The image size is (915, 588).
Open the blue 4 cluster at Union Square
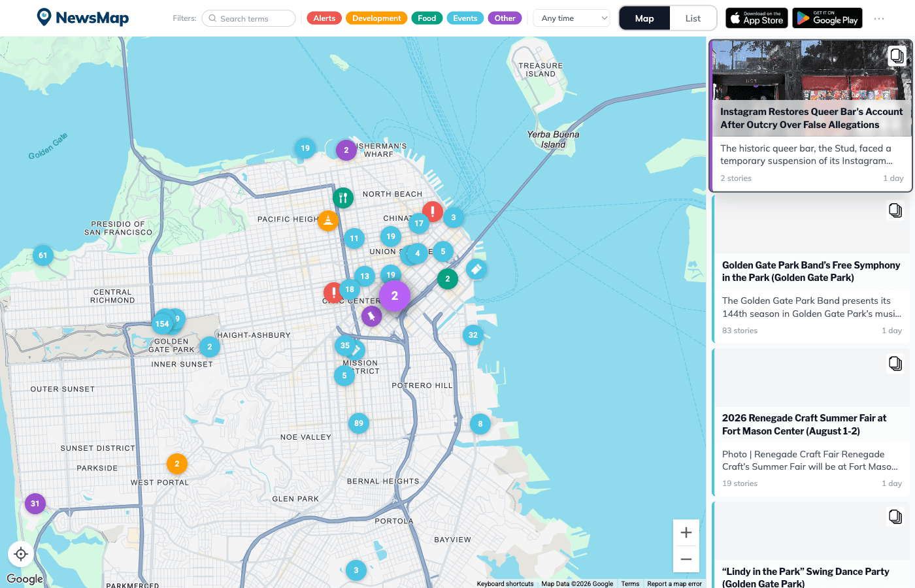(418, 253)
